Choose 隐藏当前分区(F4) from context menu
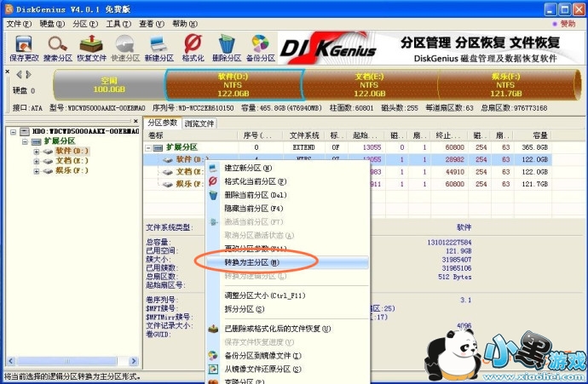The image size is (588, 384). [x=288, y=209]
